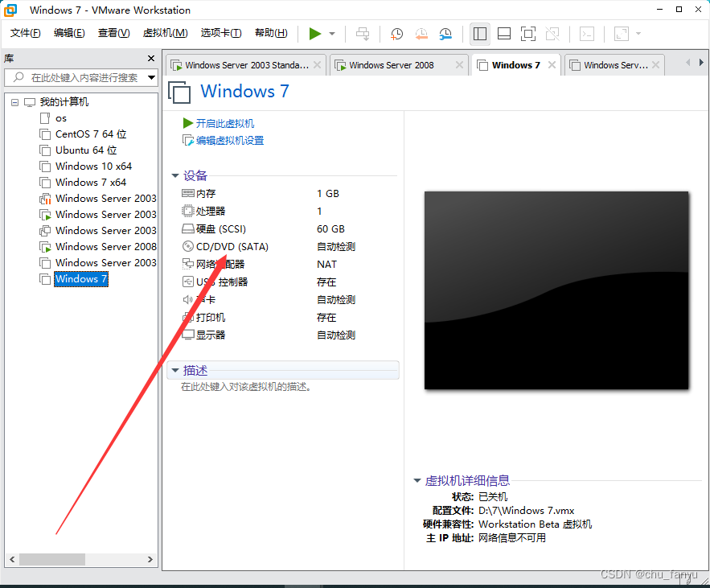Open the 帮助(H) menu

(271, 33)
